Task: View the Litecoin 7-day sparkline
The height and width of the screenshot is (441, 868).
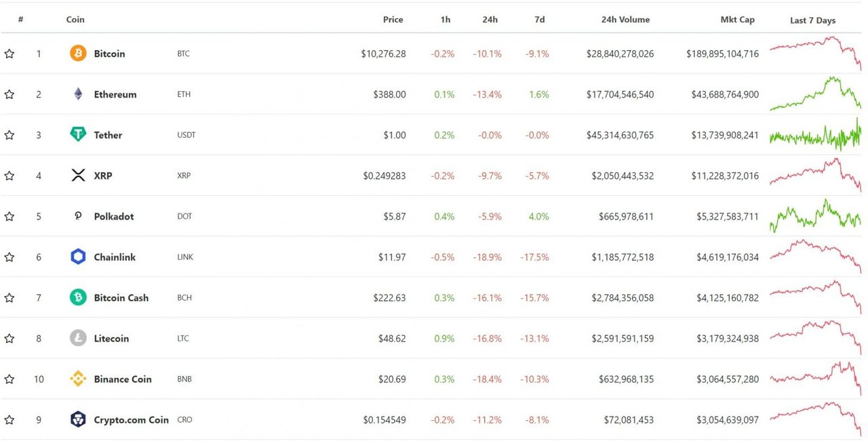Action: [815, 337]
